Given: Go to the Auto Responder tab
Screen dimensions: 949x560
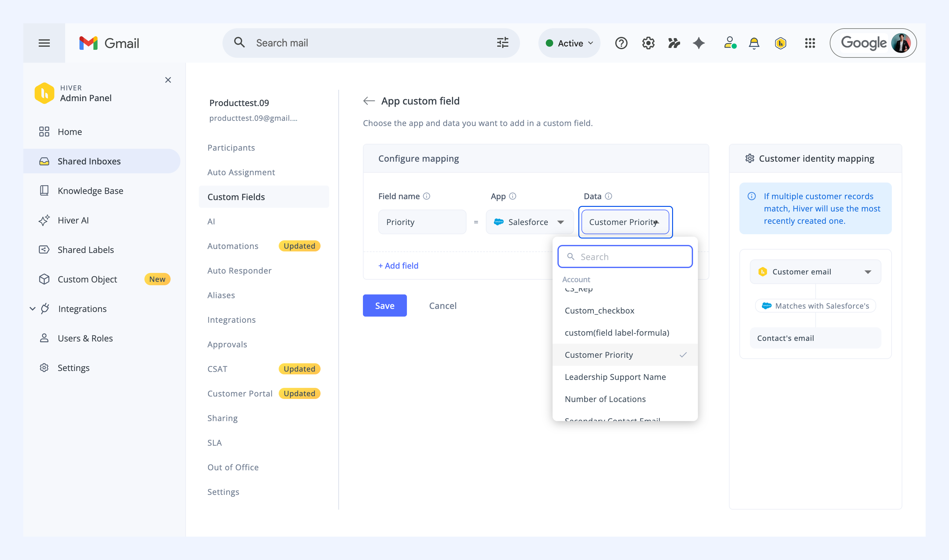Looking at the screenshot, I should pos(239,270).
